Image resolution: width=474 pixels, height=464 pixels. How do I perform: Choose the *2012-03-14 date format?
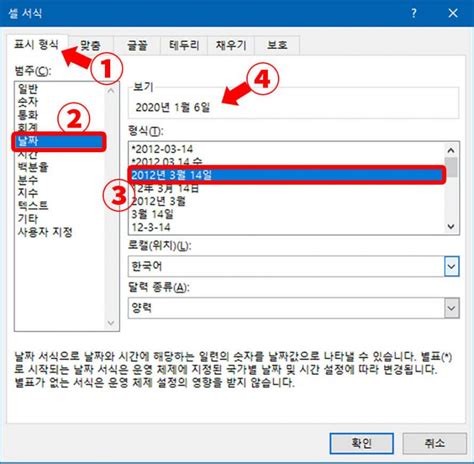(162, 149)
